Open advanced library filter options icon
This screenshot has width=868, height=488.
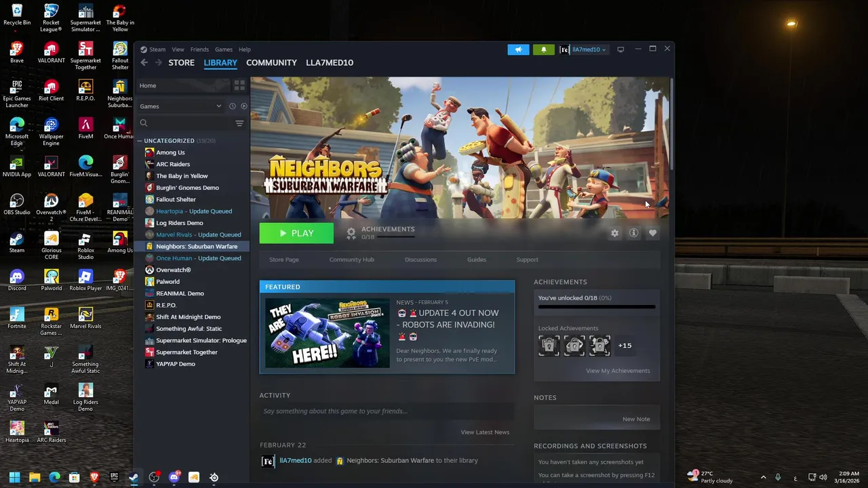(239, 123)
